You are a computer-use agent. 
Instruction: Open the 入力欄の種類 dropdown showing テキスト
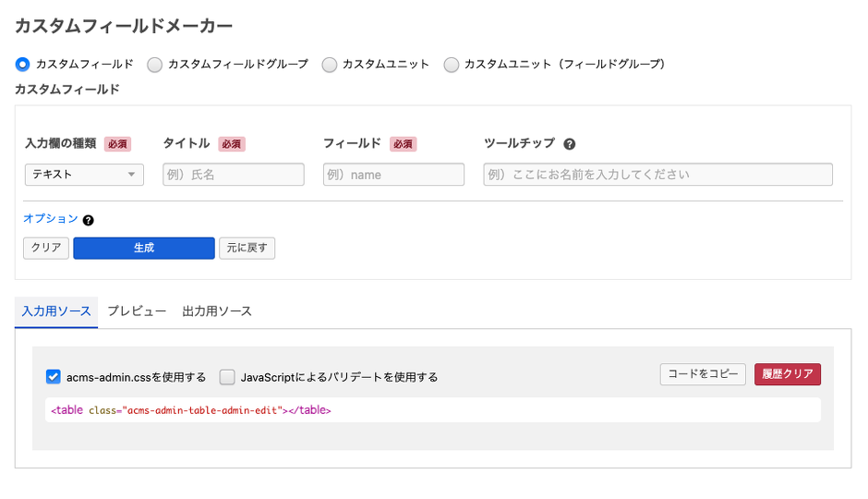(x=84, y=175)
